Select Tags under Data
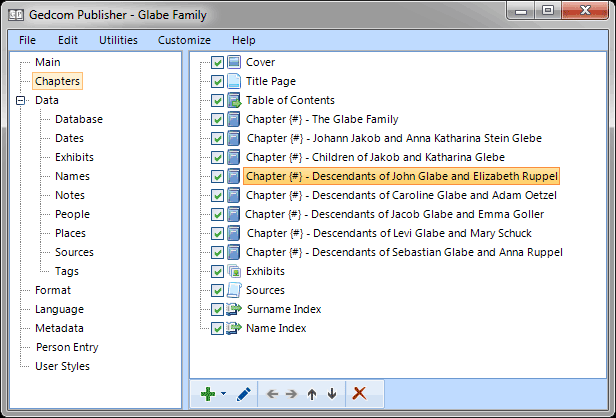Screen dimensions: 616x418 coord(67,271)
